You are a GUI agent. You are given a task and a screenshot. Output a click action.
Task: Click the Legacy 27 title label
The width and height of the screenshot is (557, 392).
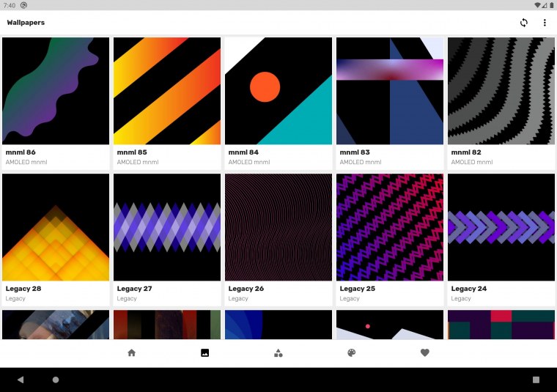tap(135, 289)
